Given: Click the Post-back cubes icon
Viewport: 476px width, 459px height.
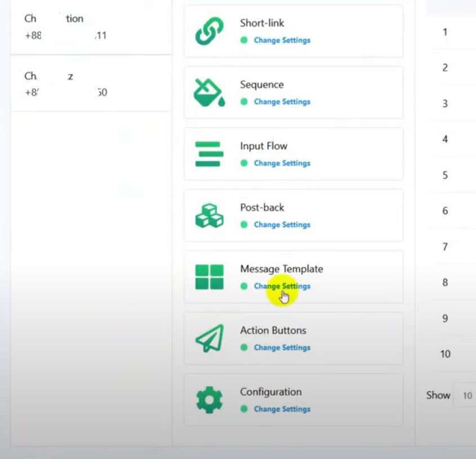Looking at the screenshot, I should (209, 215).
